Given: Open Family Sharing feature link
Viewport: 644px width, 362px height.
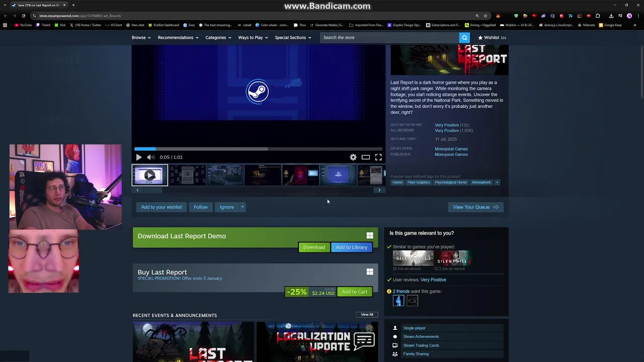Looking at the screenshot, I should [x=416, y=354].
